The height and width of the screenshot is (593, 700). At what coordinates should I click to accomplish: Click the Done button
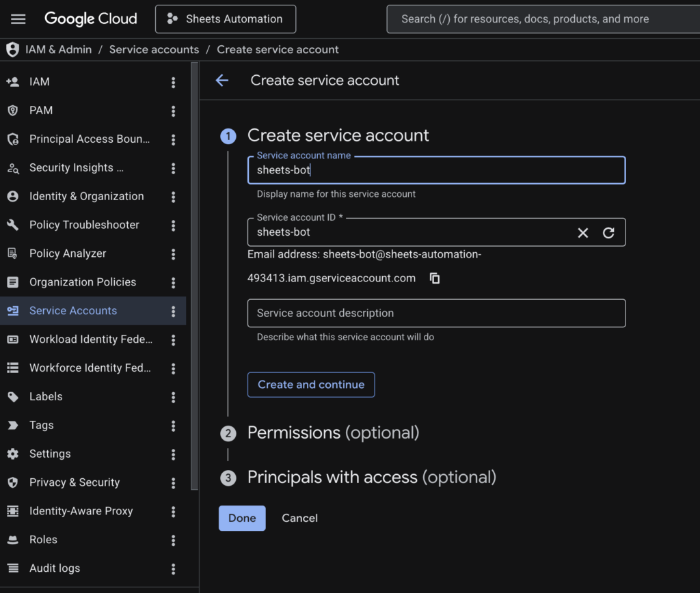coord(242,518)
